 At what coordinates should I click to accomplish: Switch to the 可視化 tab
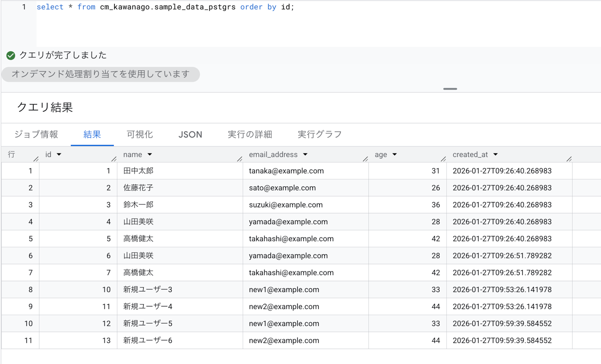pos(140,134)
